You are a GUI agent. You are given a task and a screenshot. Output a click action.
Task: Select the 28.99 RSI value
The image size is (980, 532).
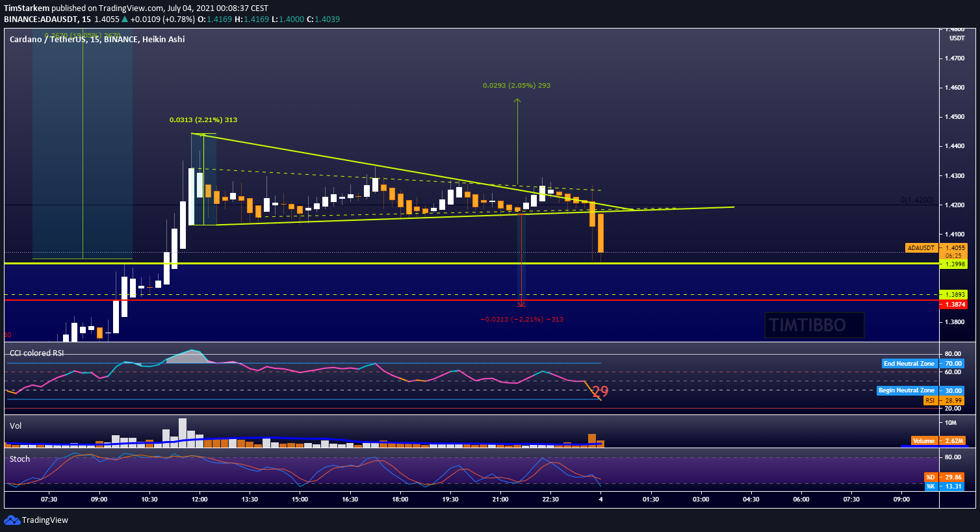[x=953, y=401]
